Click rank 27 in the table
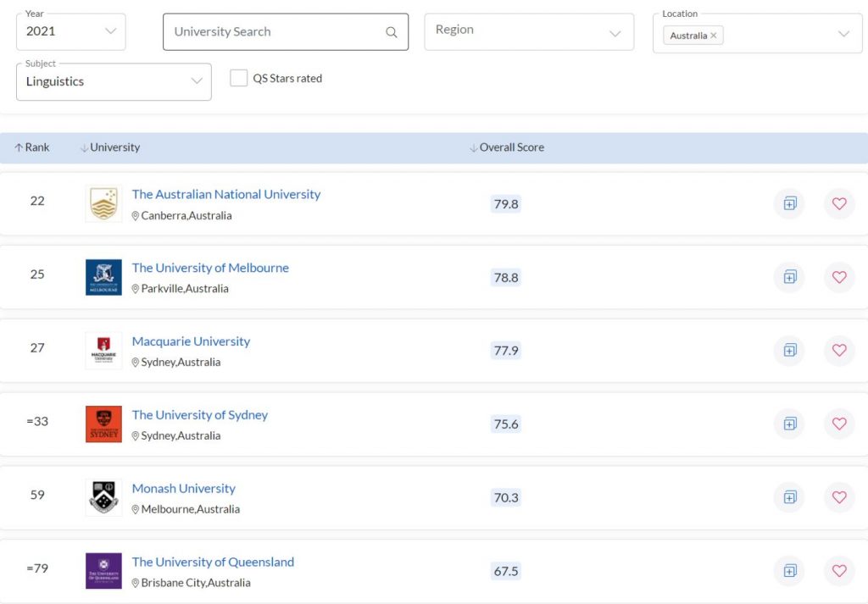 click(37, 348)
